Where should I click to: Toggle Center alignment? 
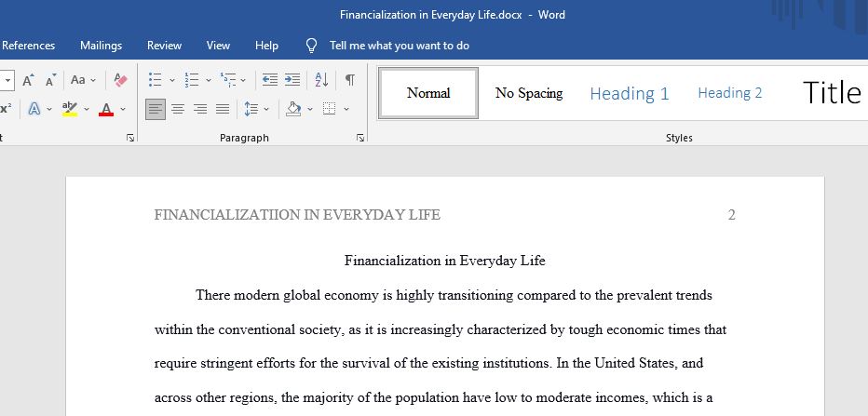(178, 109)
